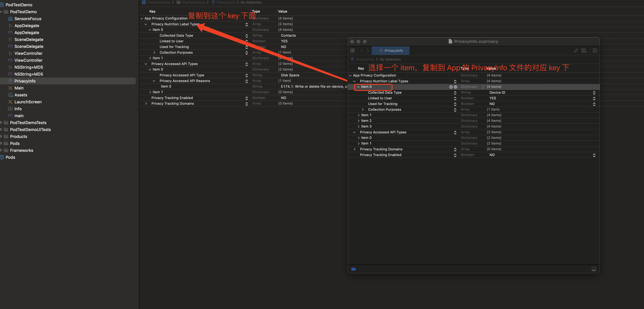
Task: Open the Device ID value dropdown
Action: pos(594,93)
